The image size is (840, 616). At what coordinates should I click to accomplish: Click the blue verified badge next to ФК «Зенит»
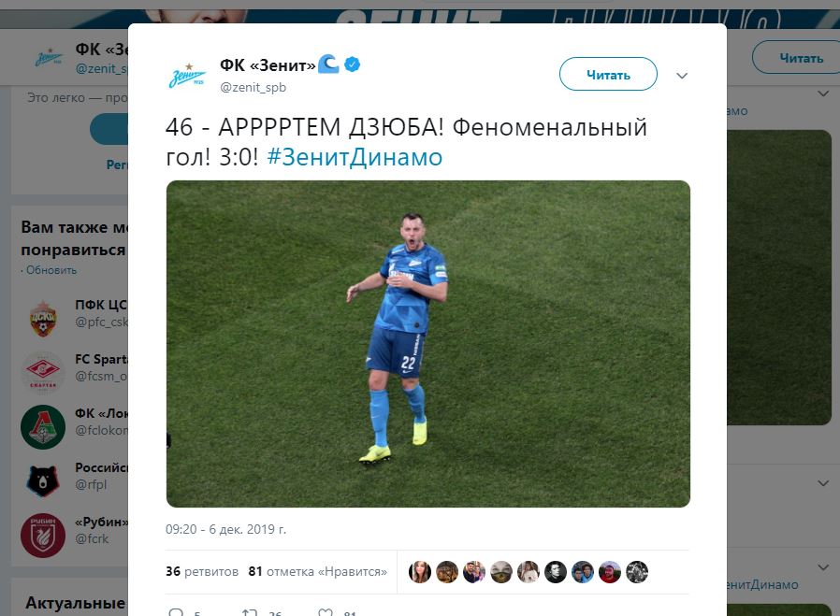[x=352, y=64]
